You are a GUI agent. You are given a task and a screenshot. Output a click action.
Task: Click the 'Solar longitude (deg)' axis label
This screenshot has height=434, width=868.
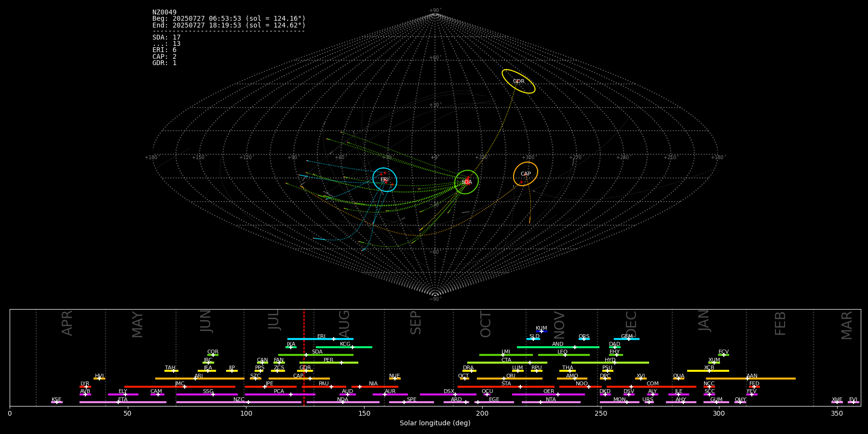click(435, 423)
